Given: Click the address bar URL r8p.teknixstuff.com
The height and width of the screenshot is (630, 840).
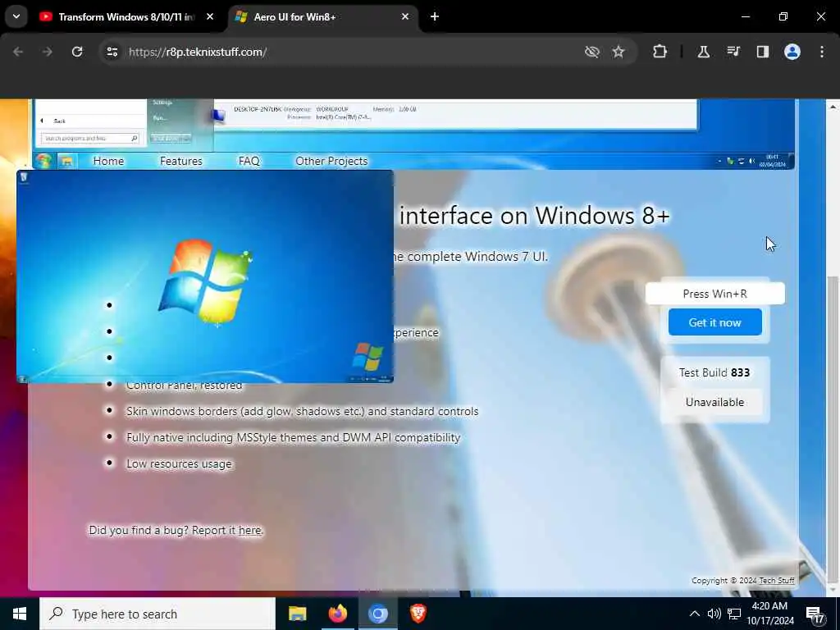Looking at the screenshot, I should 198,52.
